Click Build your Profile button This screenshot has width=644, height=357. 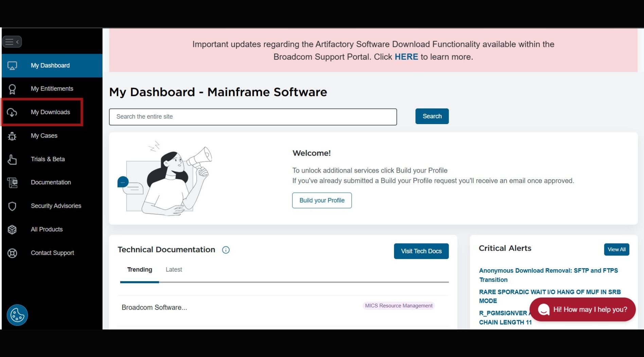tap(322, 200)
